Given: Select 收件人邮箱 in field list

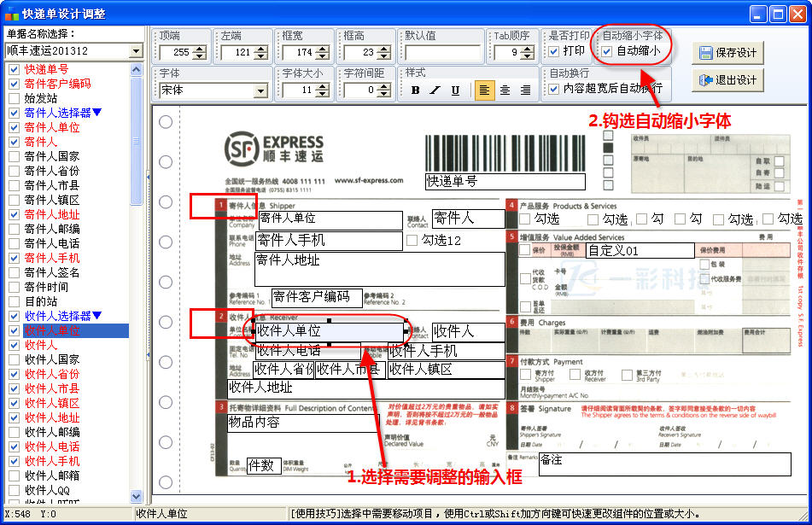Looking at the screenshot, I should (x=52, y=475).
